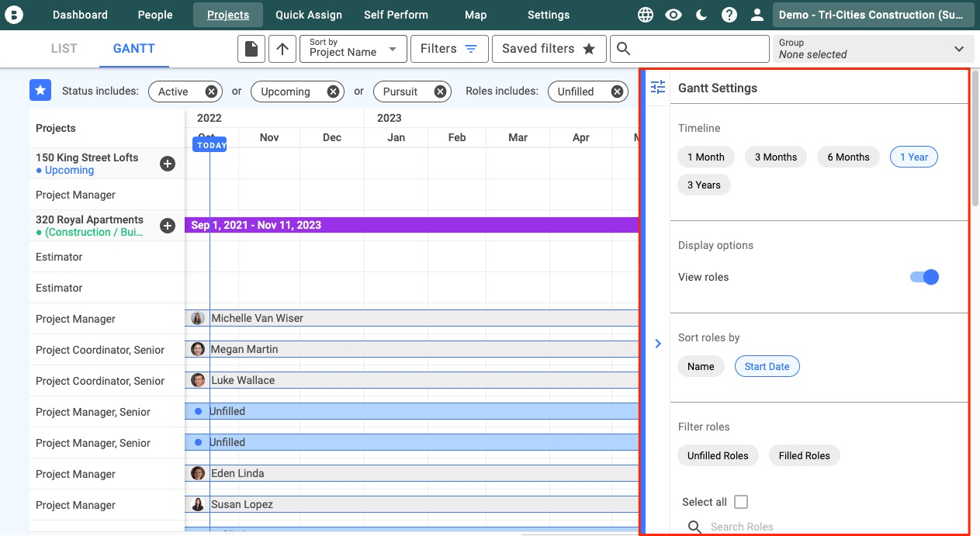The height and width of the screenshot is (536, 980).
Task: Add a role to 150 King Street Lofts
Action: (168, 164)
